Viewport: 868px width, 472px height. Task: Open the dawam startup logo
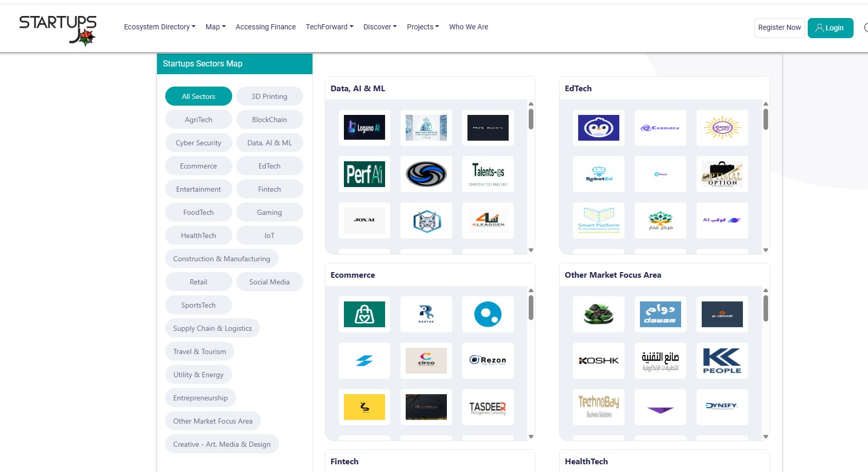pos(661,314)
